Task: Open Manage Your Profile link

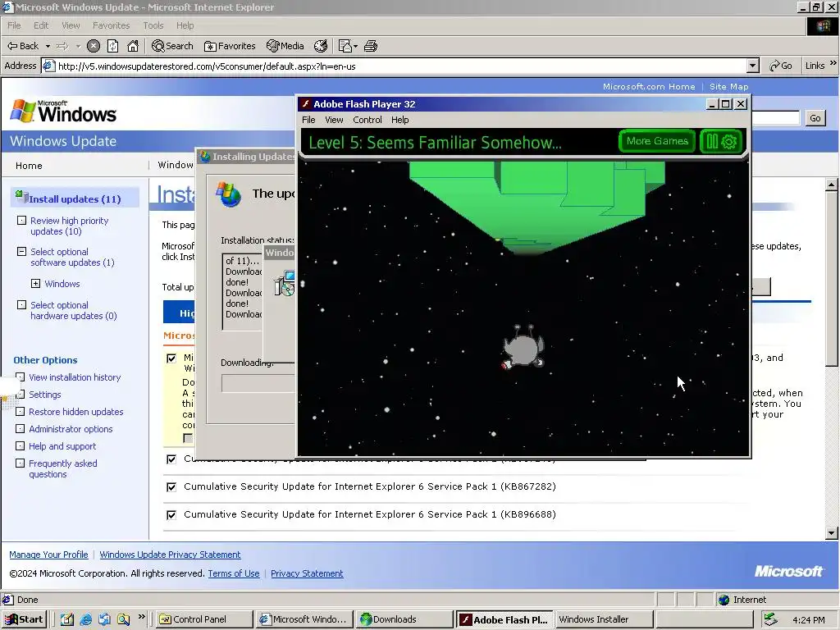Action: 48,555
